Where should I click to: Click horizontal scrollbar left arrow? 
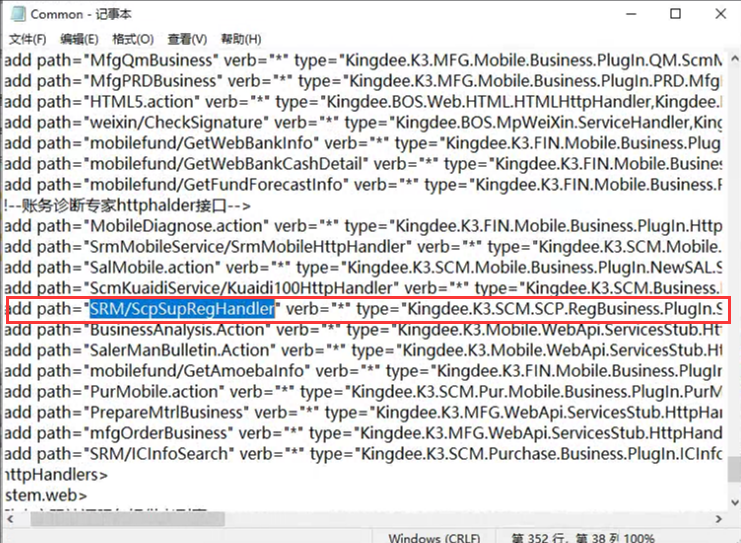pyautogui.click(x=10, y=519)
